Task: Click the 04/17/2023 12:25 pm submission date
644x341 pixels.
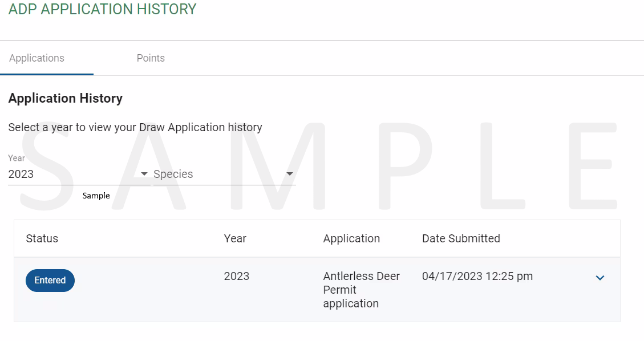Action: (477, 276)
